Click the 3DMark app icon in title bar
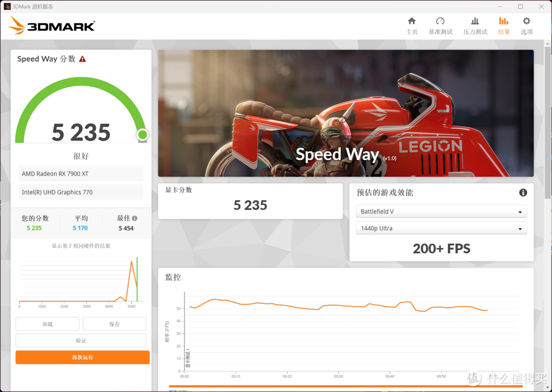Screen dimensions: 552x392 [7, 6]
